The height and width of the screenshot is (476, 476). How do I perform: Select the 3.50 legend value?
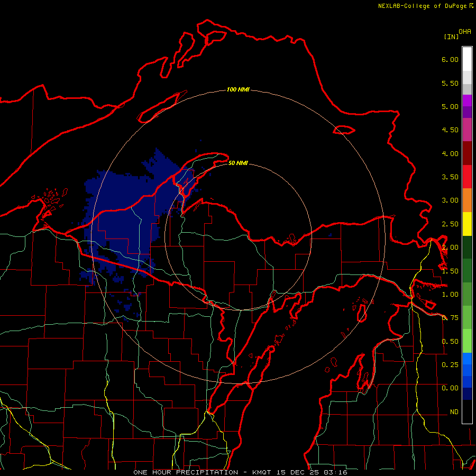tap(450, 177)
